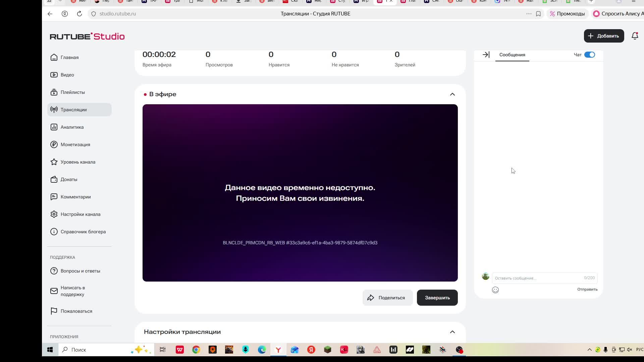This screenshot has width=644, height=362.
Task: Click the stream video player area
Action: point(300,193)
